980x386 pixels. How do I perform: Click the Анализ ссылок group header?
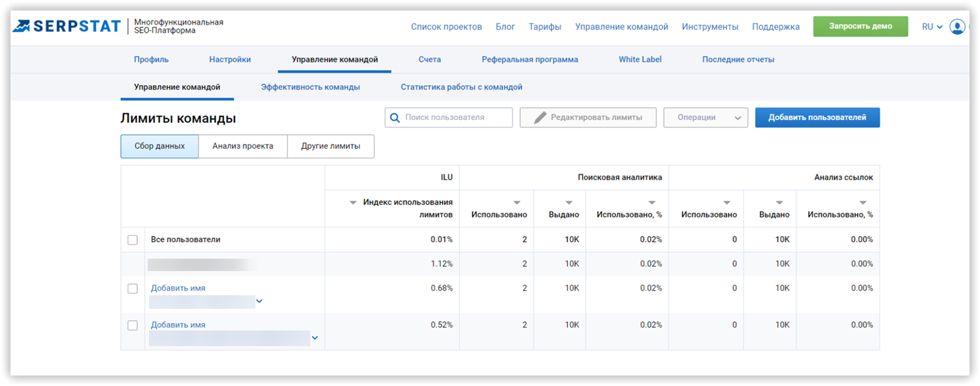point(843,177)
